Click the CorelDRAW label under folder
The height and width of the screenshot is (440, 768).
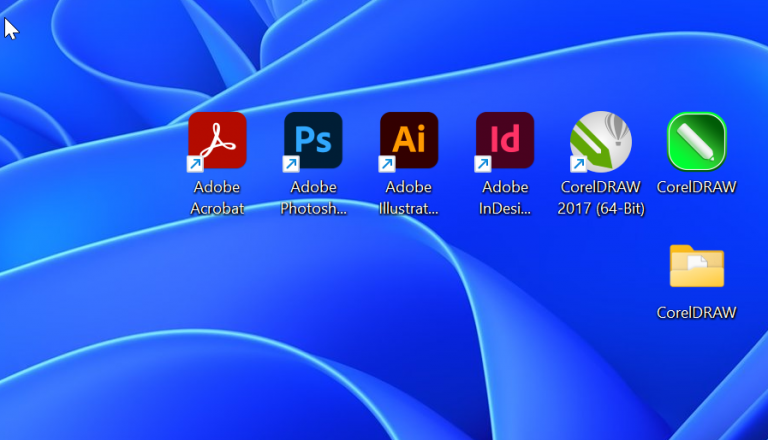pyautogui.click(x=696, y=313)
